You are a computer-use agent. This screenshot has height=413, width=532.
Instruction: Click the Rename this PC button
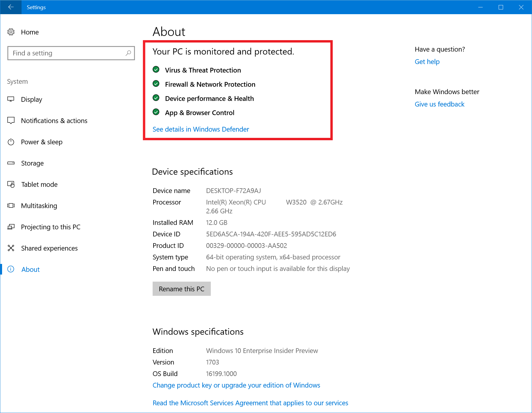(182, 289)
